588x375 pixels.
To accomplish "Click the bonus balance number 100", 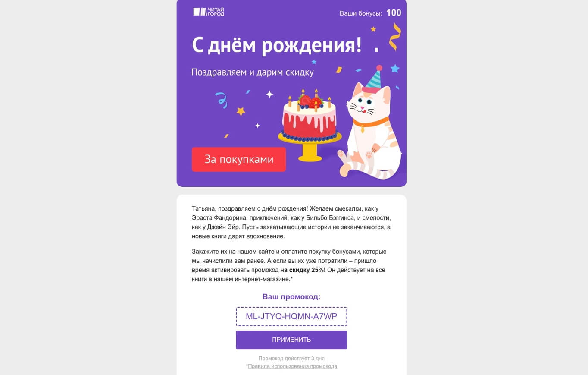I will pyautogui.click(x=394, y=13).
